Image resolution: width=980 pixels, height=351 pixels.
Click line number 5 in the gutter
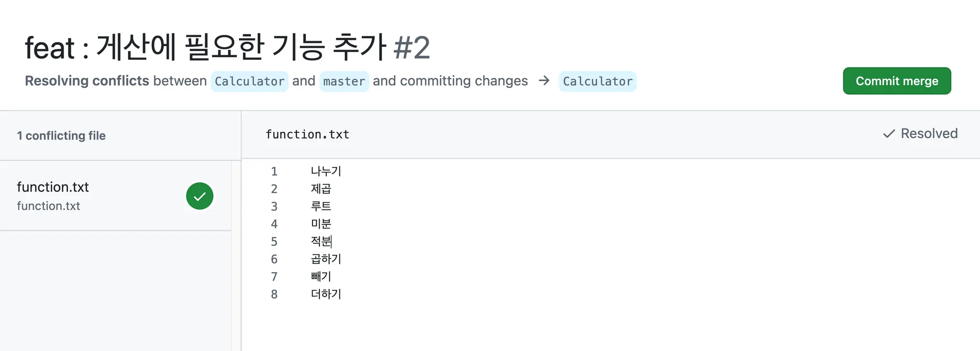tap(274, 241)
